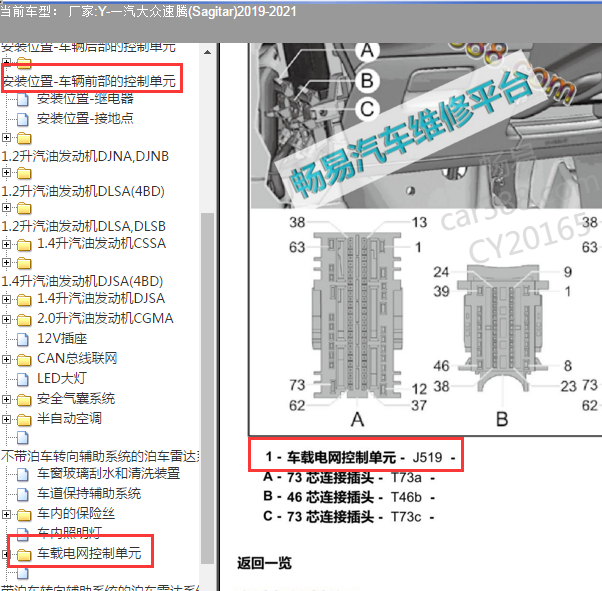Open 1.2升汽油发动机DJNA,DJNB entry
Screen dimensions: 602x591
(x=85, y=156)
